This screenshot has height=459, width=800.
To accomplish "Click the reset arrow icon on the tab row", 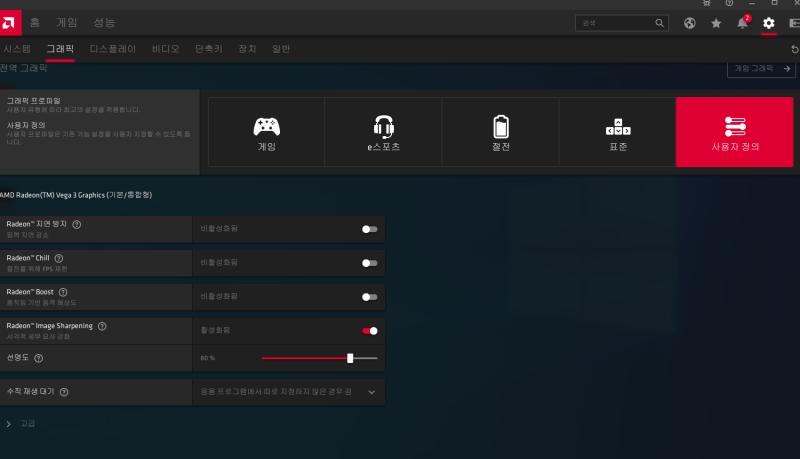I will [x=795, y=49].
